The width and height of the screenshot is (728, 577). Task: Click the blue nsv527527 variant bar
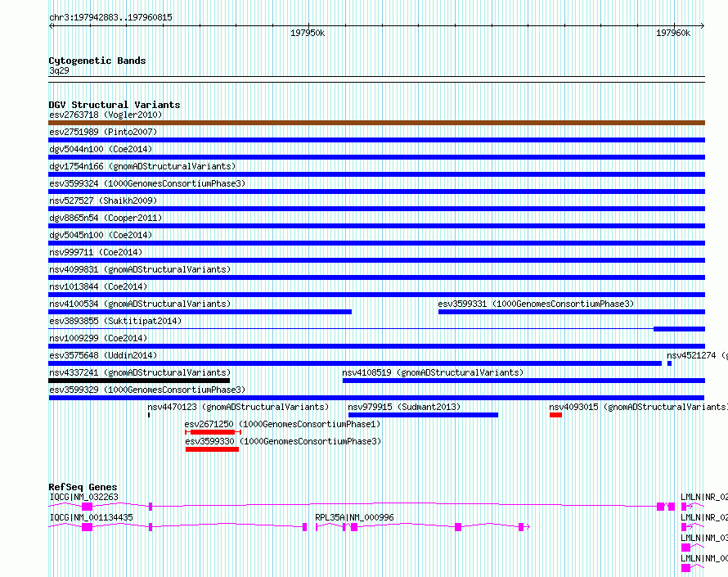(x=376, y=209)
